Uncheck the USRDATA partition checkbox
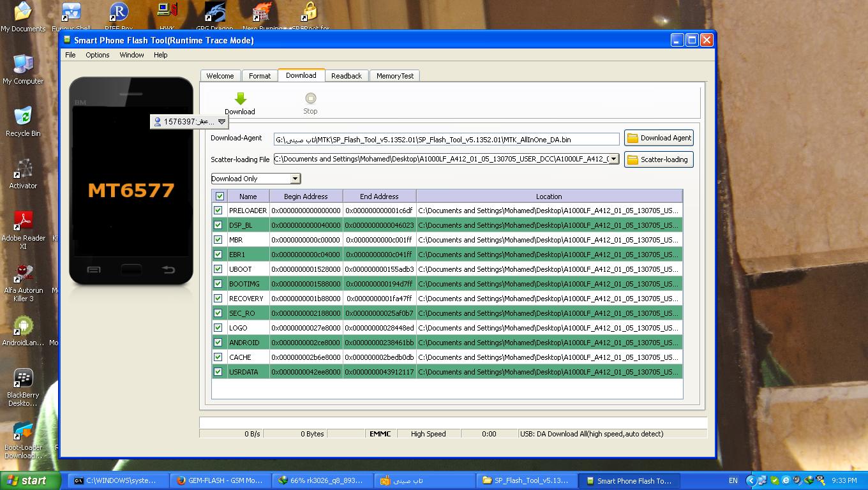Screen dimensions: 868x490 [218, 371]
